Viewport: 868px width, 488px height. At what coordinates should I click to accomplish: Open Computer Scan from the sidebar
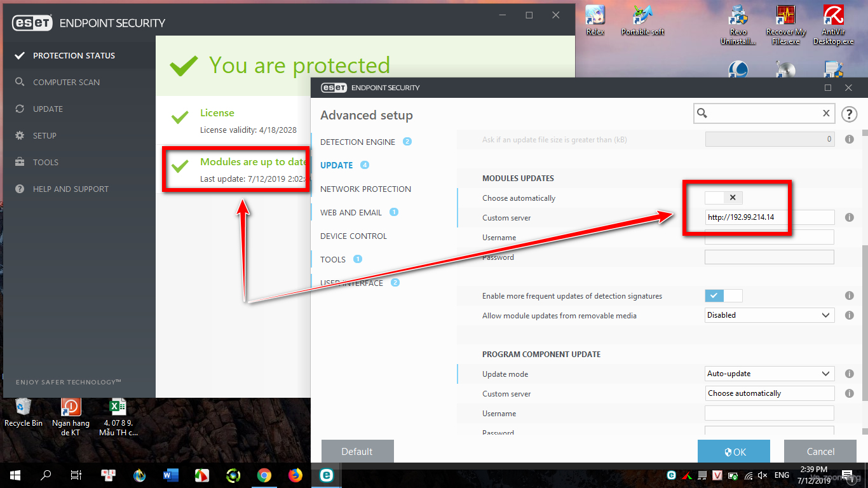click(x=66, y=82)
